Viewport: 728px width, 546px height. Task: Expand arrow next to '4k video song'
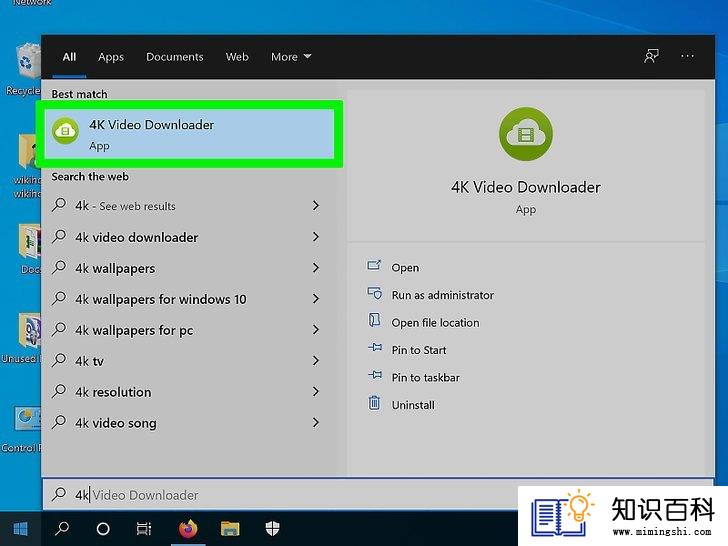coord(316,422)
